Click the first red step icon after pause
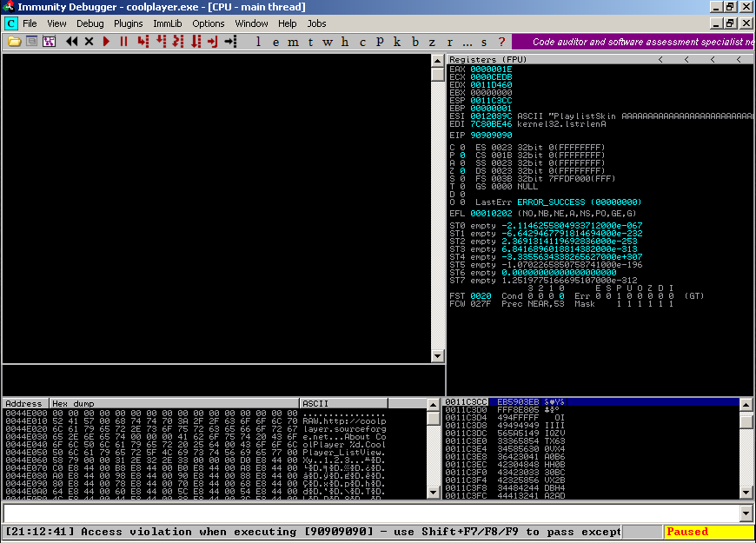 pos(143,42)
